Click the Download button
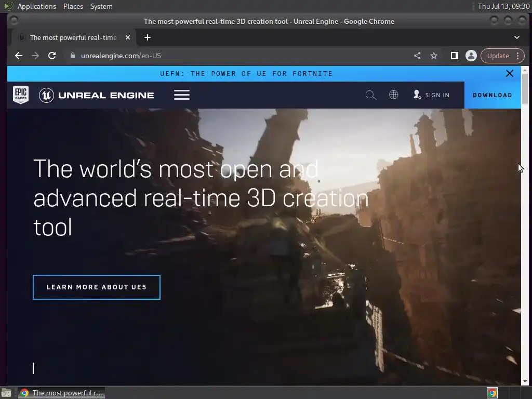Viewport: 532px width, 399px height. (493, 95)
